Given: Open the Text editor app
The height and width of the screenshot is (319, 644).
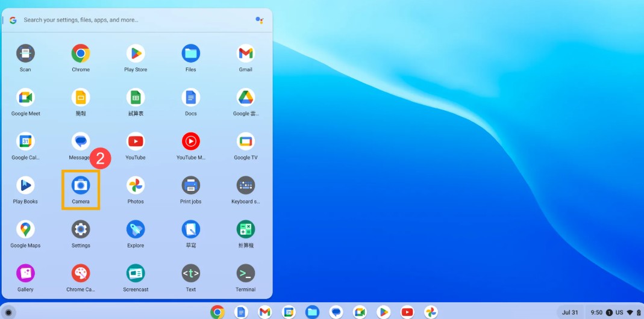Looking at the screenshot, I should tap(190, 273).
